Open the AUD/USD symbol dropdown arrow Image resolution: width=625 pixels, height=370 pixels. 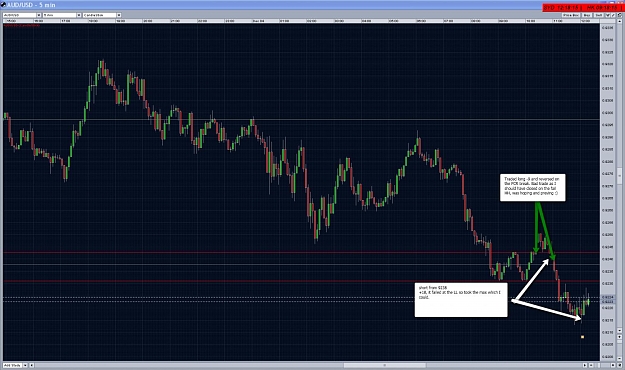39,15
